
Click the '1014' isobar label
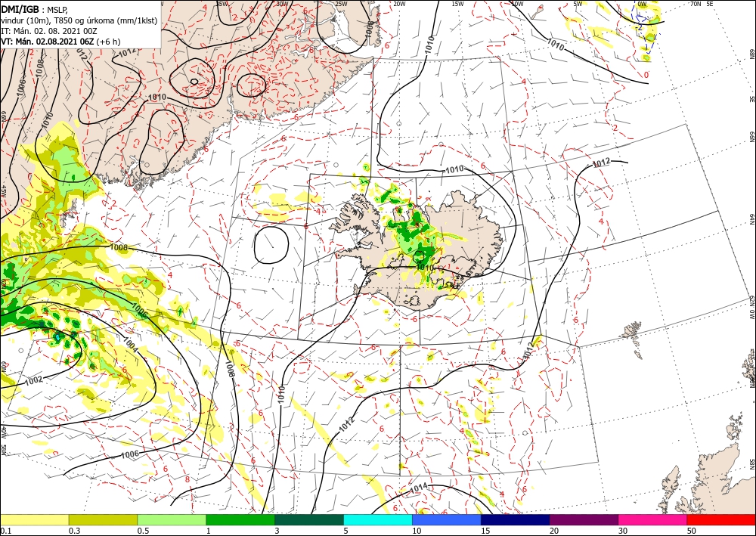(x=418, y=489)
